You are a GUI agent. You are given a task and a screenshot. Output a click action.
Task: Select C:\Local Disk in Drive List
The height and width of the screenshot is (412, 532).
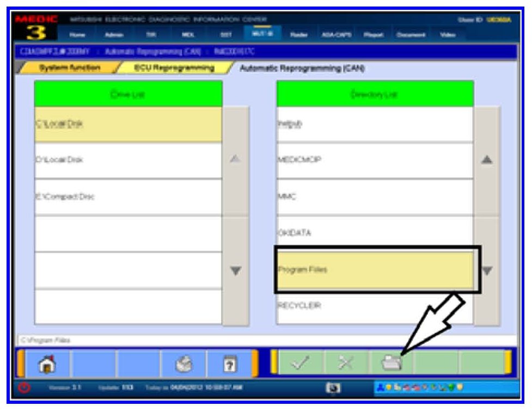click(x=128, y=124)
